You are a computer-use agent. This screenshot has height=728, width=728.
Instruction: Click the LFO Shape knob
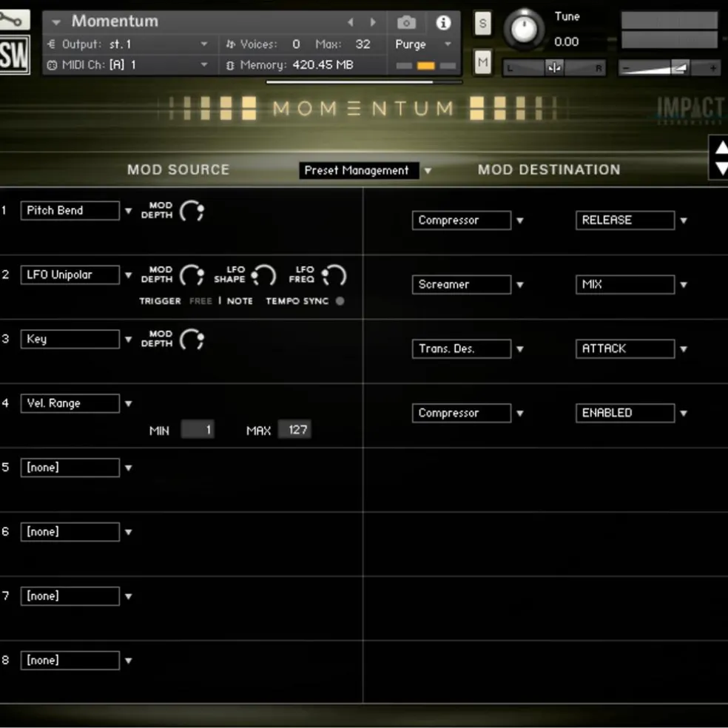[x=263, y=275]
